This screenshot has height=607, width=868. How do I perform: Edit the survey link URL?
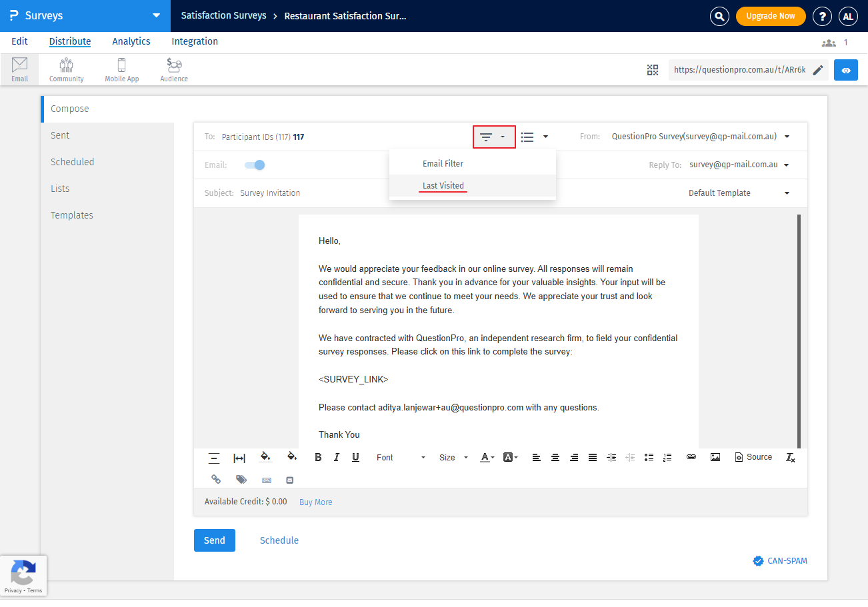tap(819, 69)
